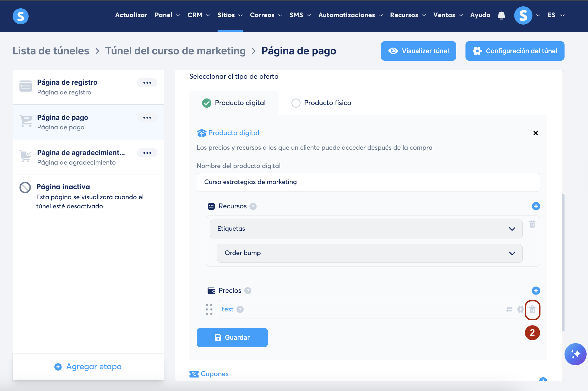588x391 pixels.
Task: Click the swap arrows icon on test price
Action: point(509,309)
